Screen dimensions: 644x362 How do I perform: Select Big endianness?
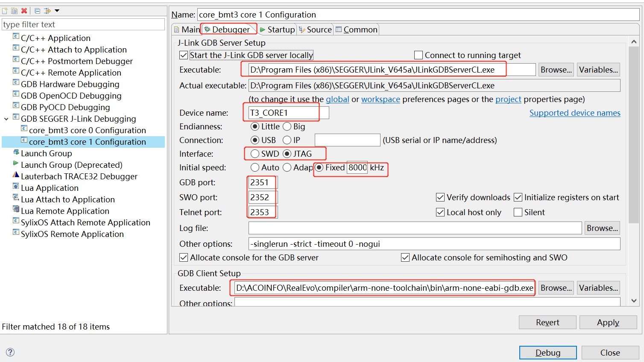[x=287, y=126]
